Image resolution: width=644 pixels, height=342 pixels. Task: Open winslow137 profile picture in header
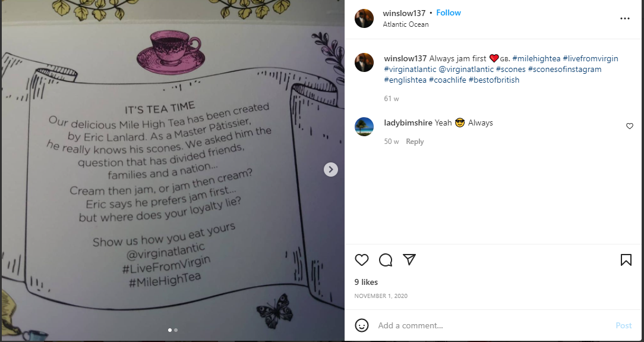pos(364,18)
